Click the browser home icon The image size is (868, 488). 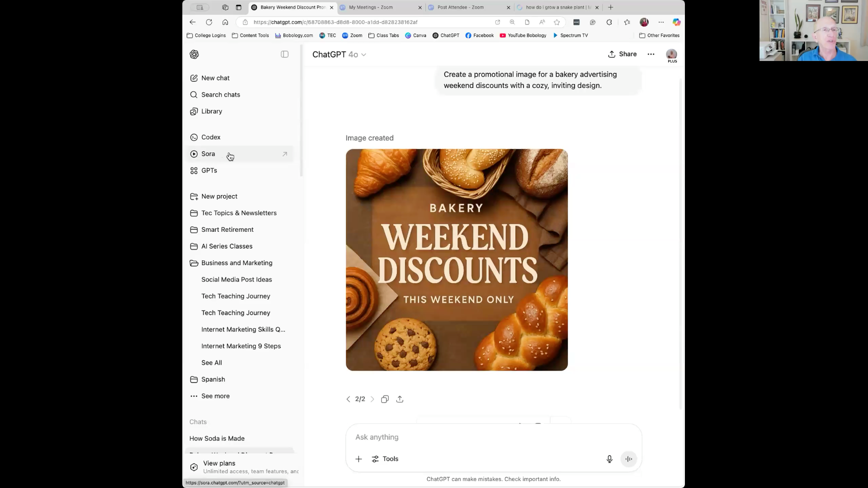click(225, 22)
